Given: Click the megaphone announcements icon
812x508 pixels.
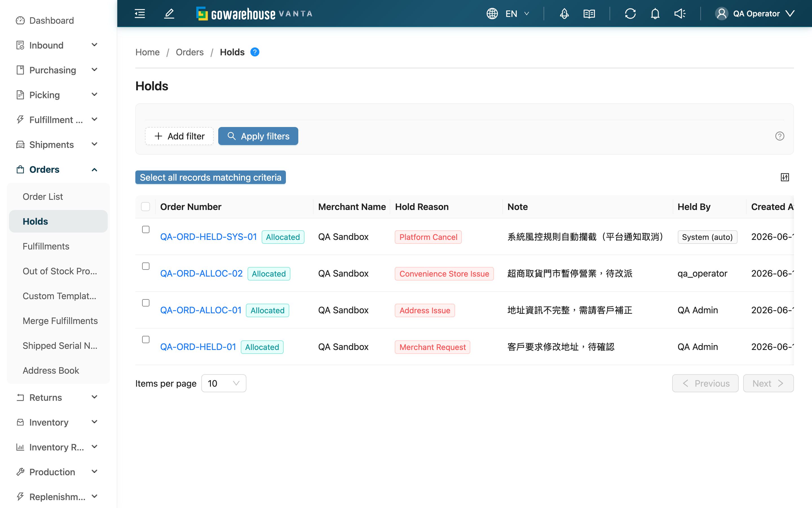Looking at the screenshot, I should point(680,14).
